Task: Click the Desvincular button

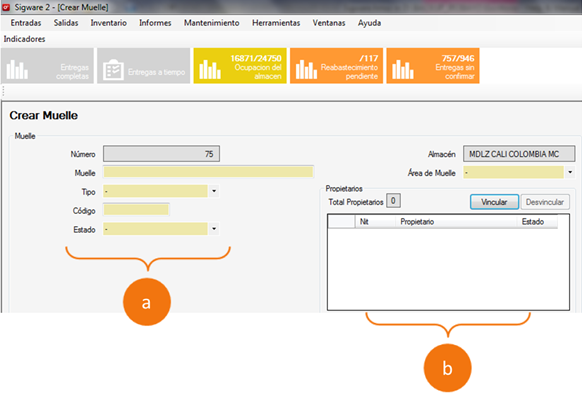Action: 545,202
